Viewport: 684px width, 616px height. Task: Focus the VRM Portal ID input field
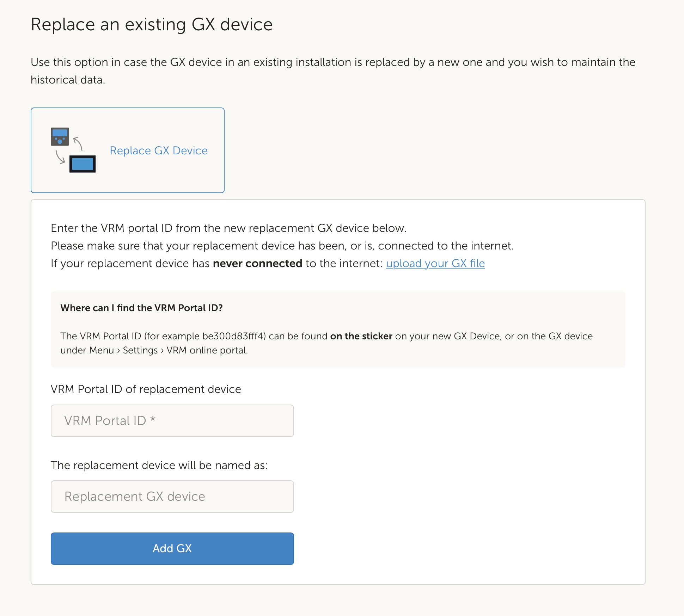tap(172, 421)
